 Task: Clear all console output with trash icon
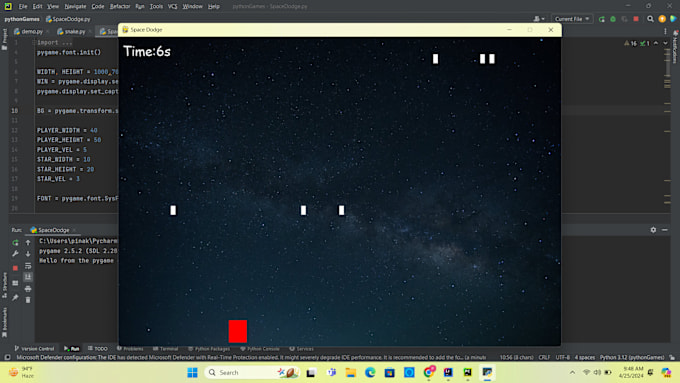coord(28,300)
